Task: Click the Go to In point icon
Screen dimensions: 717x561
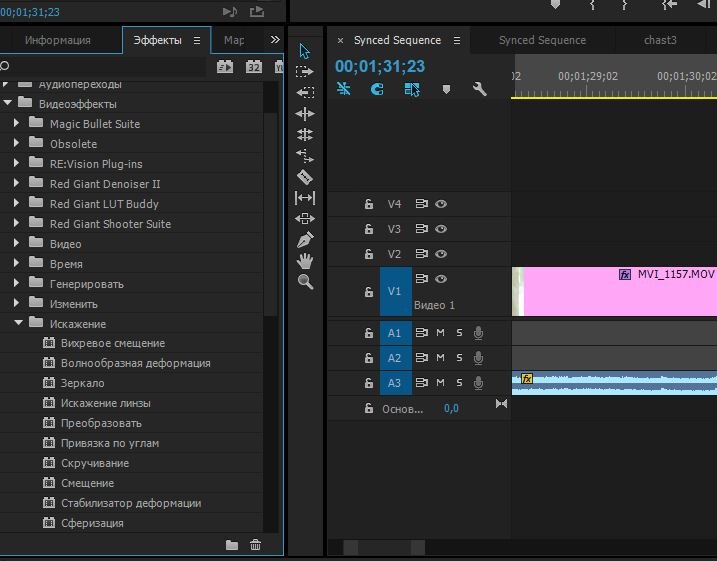Action: pyautogui.click(x=669, y=5)
